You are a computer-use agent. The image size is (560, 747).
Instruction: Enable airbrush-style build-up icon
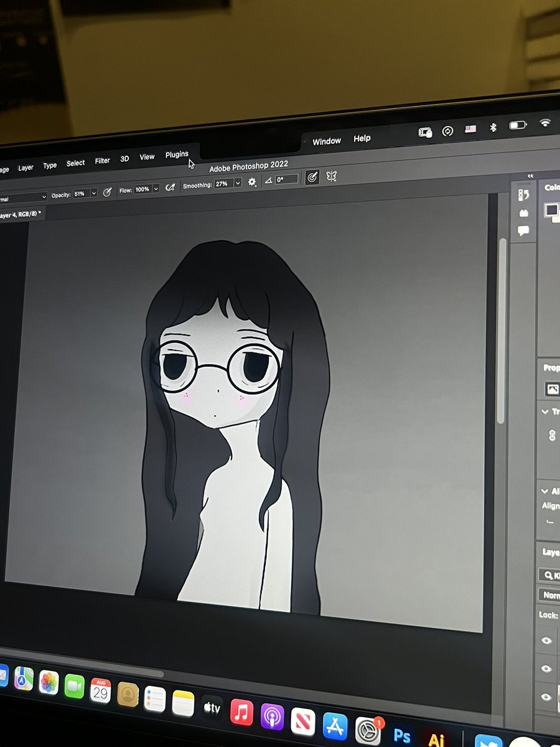pos(170,187)
